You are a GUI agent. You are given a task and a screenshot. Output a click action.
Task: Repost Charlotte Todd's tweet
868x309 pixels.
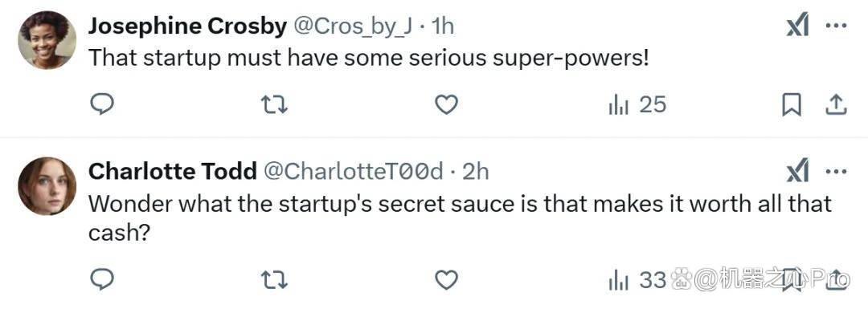[275, 280]
